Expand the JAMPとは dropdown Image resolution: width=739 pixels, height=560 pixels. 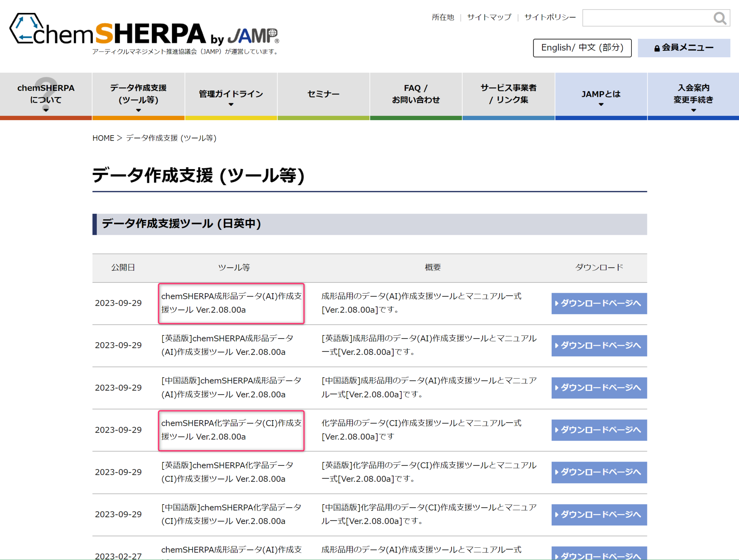pyautogui.click(x=600, y=105)
